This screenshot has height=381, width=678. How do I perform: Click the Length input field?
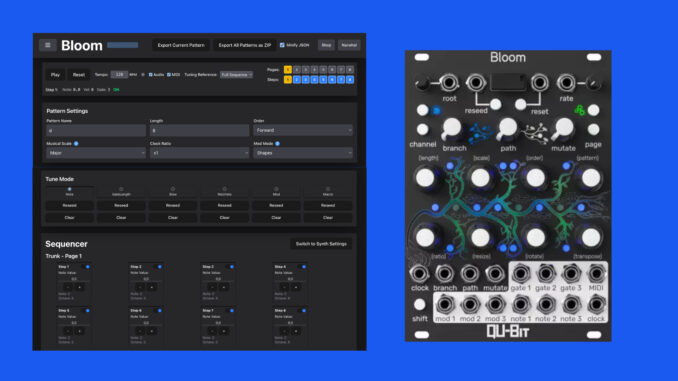pos(199,130)
